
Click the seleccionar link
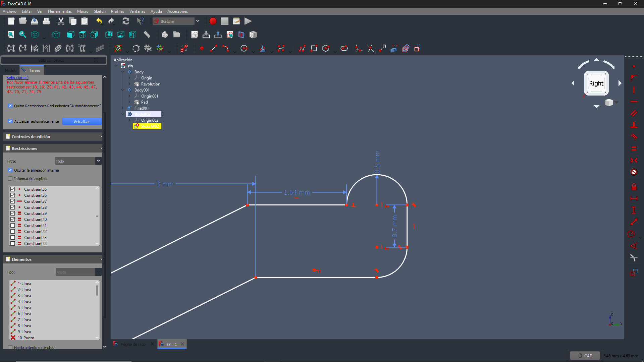tap(18, 78)
